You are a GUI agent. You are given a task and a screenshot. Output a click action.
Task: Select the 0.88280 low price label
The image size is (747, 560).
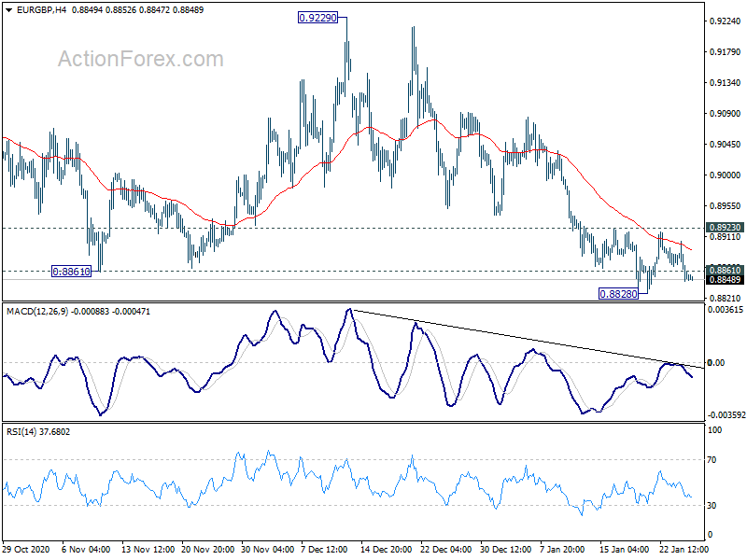pos(618,294)
